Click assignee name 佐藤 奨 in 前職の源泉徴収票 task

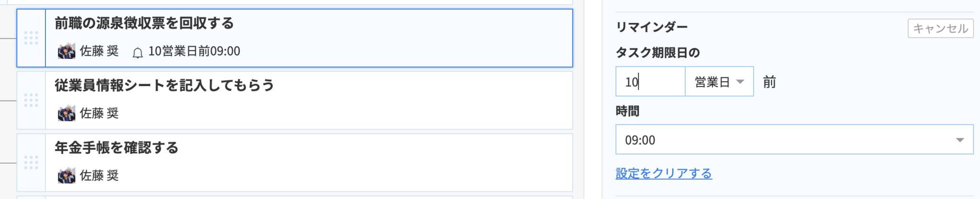99,51
